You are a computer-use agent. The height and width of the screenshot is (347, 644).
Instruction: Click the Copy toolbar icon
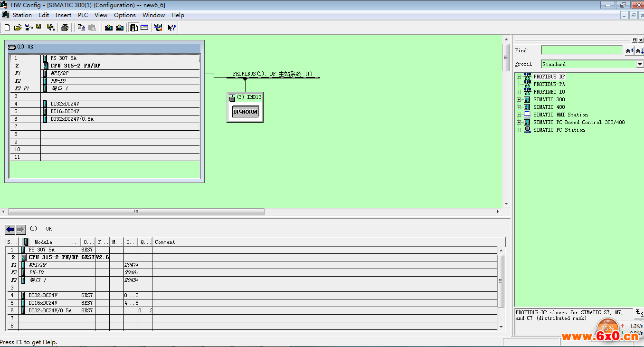tap(81, 28)
